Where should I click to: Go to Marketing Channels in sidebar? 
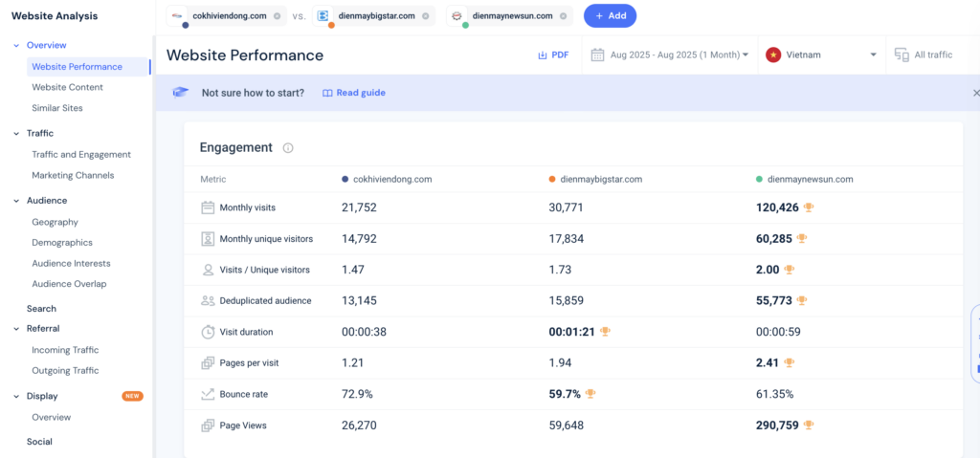click(x=73, y=175)
